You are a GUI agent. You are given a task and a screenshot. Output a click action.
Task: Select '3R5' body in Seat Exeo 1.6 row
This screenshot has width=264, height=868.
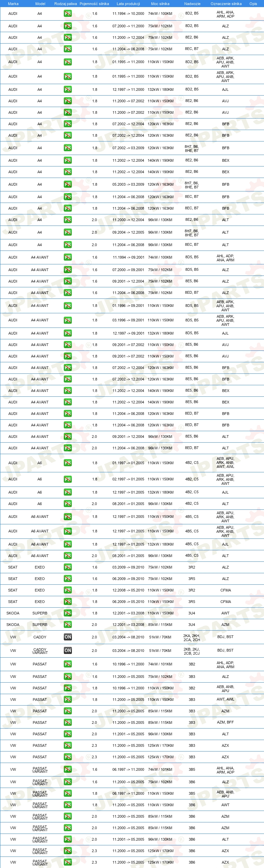click(192, 579)
